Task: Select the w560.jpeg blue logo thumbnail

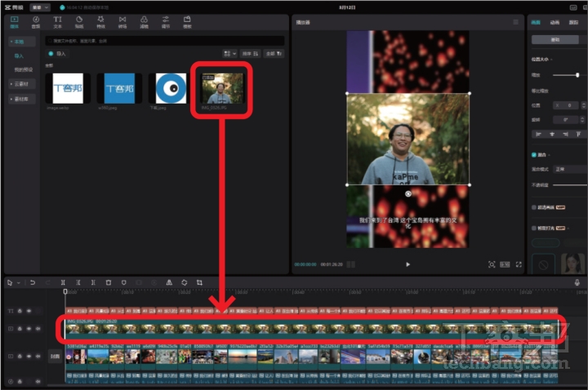Action: 119,88
